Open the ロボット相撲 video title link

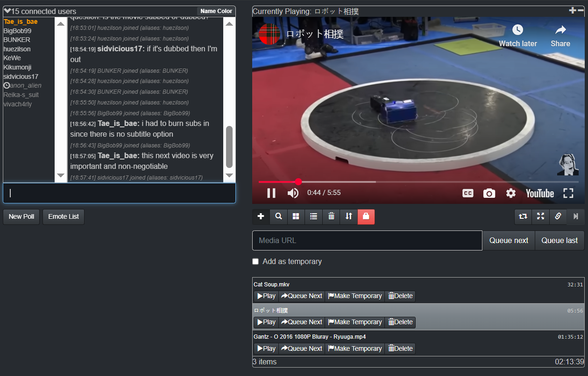[315, 34]
